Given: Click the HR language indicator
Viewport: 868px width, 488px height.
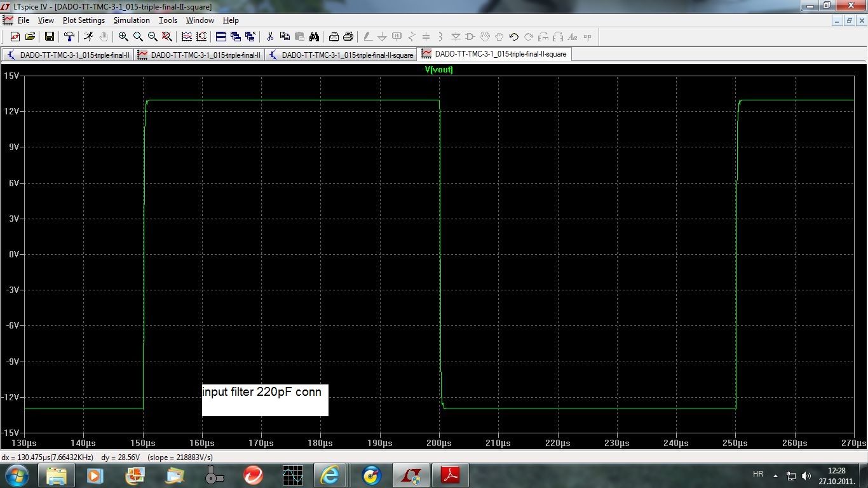Looking at the screenshot, I should coord(757,474).
